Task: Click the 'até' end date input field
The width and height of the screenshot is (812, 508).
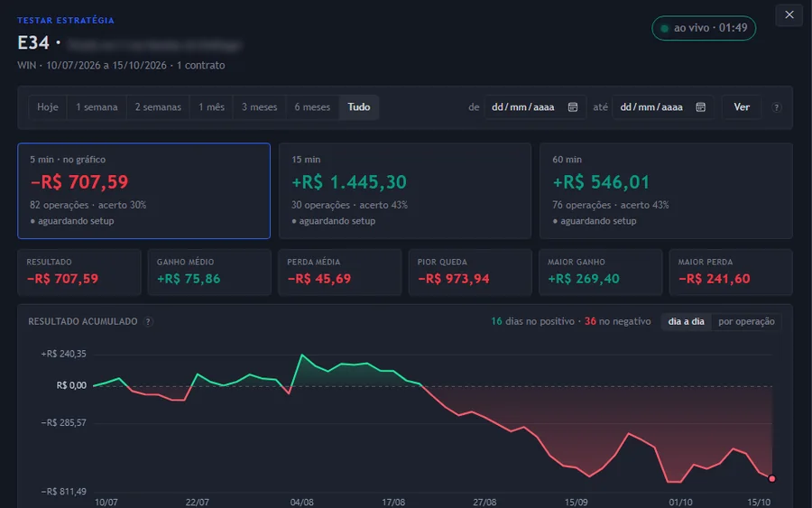Action: pyautogui.click(x=663, y=107)
